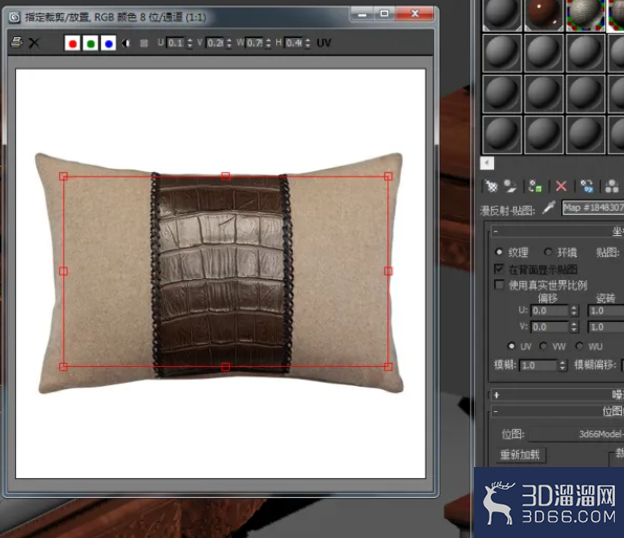Adjust the H height spinner arrows
The width and height of the screenshot is (624, 538).
pos(308,43)
